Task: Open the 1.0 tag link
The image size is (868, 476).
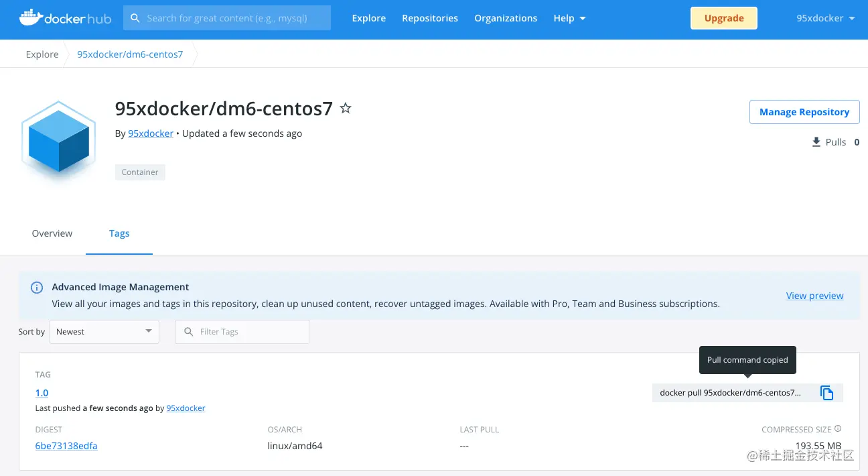Action: 42,393
